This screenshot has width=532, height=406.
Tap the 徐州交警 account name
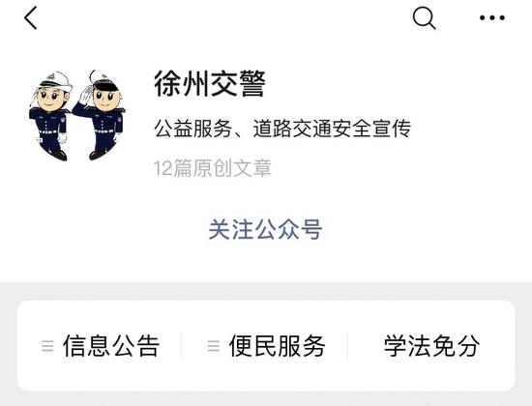(210, 84)
